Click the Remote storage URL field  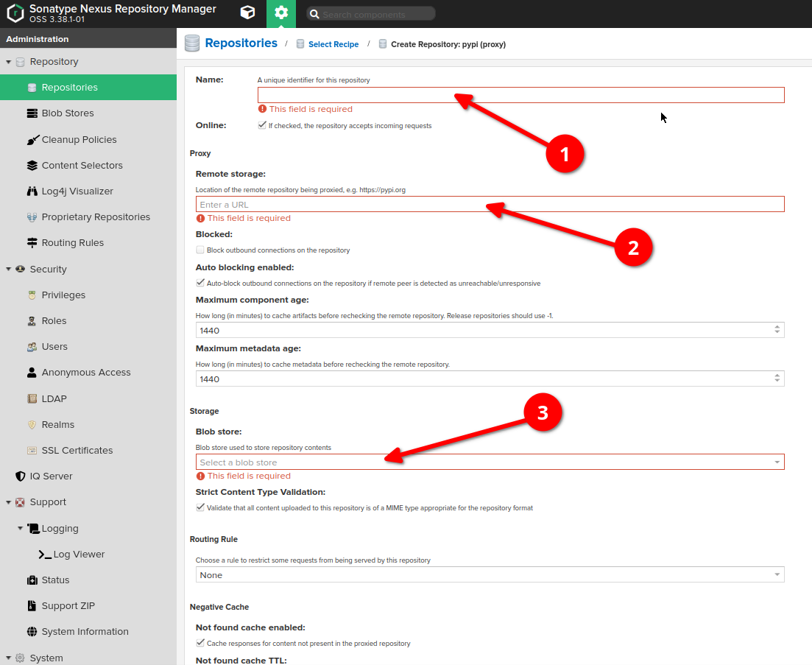click(490, 204)
